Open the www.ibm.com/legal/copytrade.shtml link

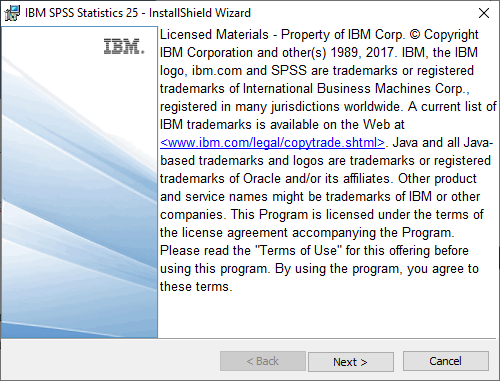[x=272, y=143]
